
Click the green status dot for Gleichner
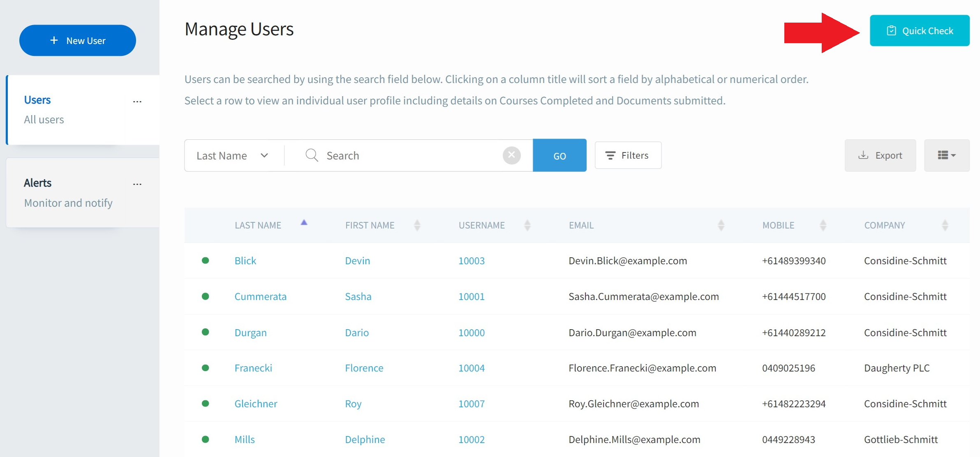206,404
